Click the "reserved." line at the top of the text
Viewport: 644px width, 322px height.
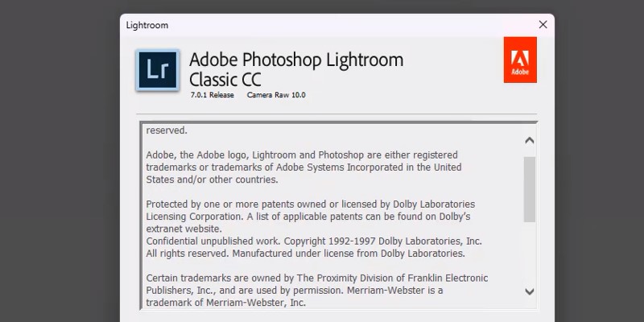tap(167, 130)
